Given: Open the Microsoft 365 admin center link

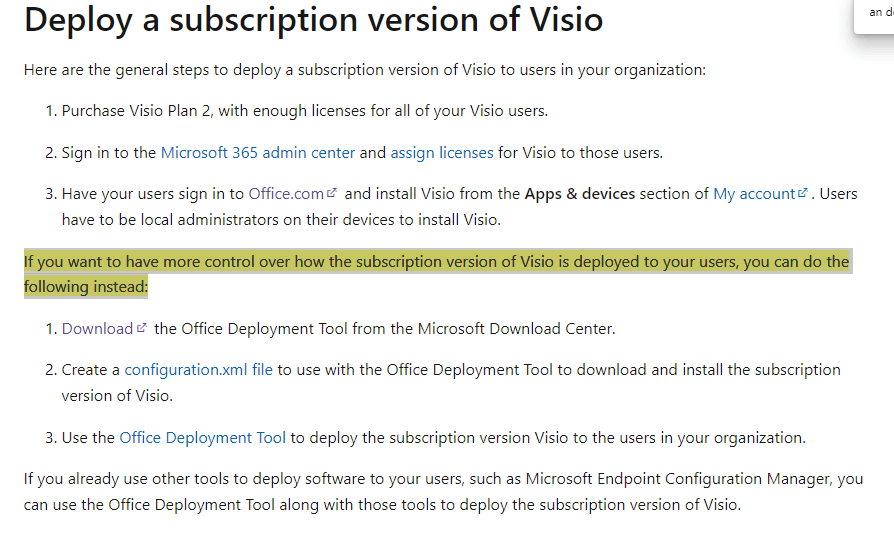Looking at the screenshot, I should pyautogui.click(x=258, y=153).
